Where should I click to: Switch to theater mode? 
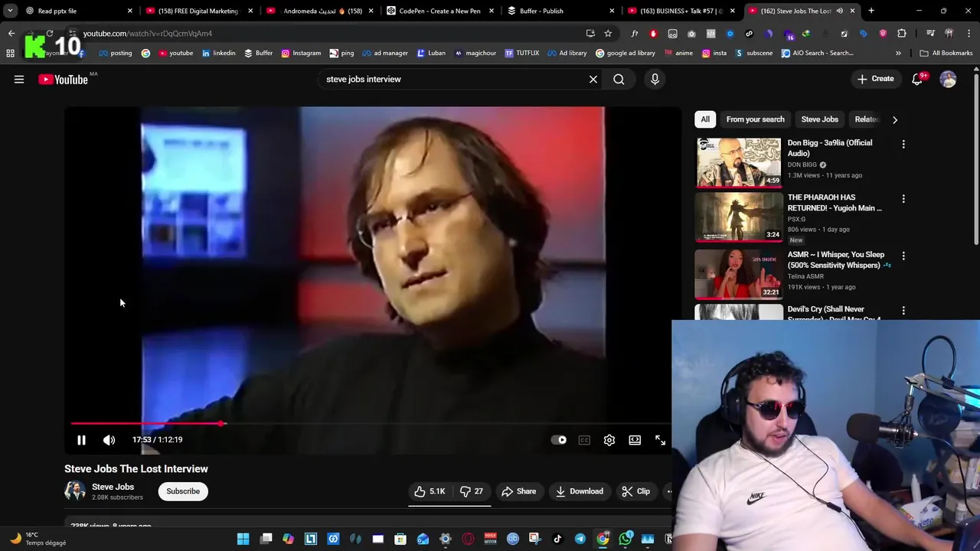(x=635, y=440)
